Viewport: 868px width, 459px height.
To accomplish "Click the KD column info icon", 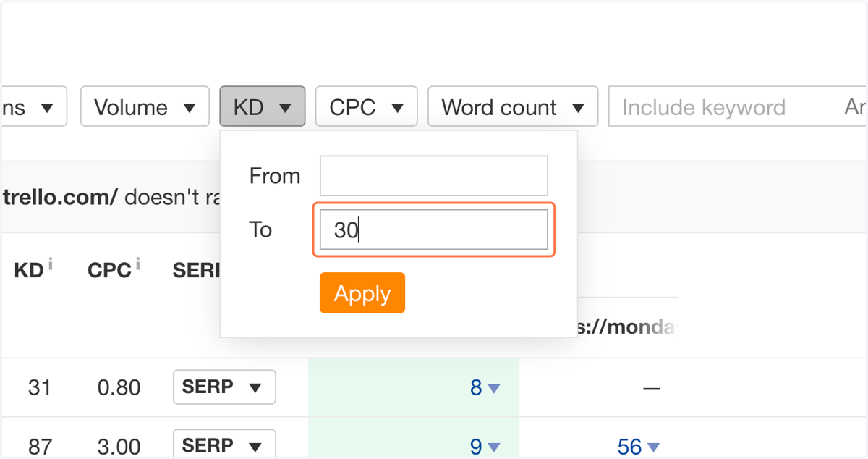I will coord(51,266).
